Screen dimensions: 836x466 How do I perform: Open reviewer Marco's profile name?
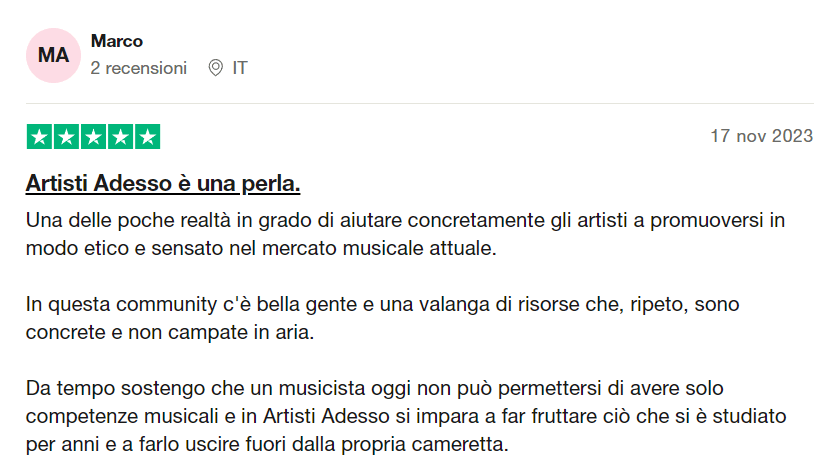(x=117, y=41)
